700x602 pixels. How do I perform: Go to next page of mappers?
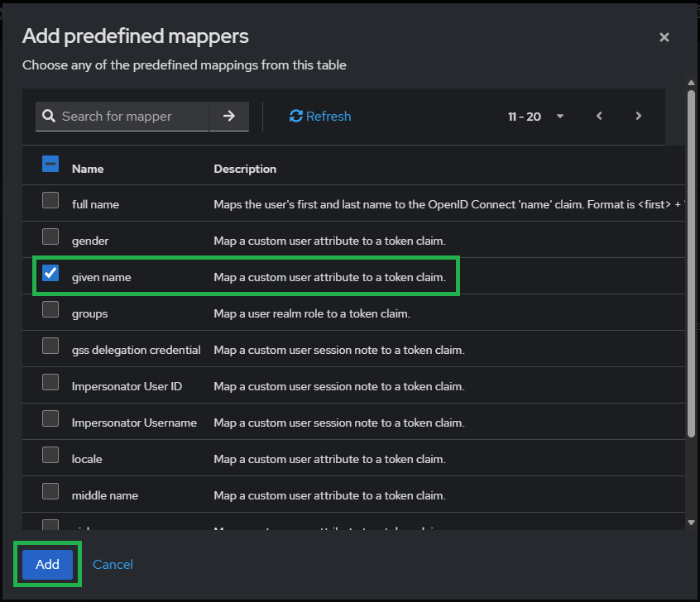[638, 117]
